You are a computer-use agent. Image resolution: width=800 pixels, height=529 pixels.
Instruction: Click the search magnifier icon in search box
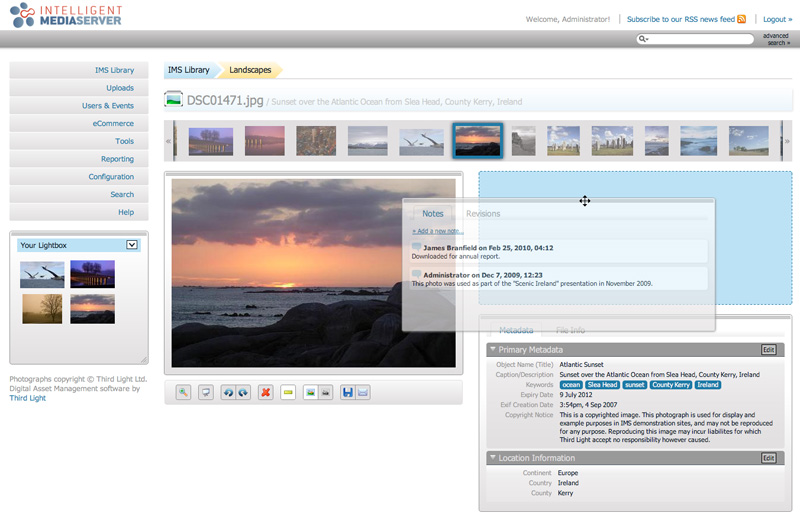643,39
